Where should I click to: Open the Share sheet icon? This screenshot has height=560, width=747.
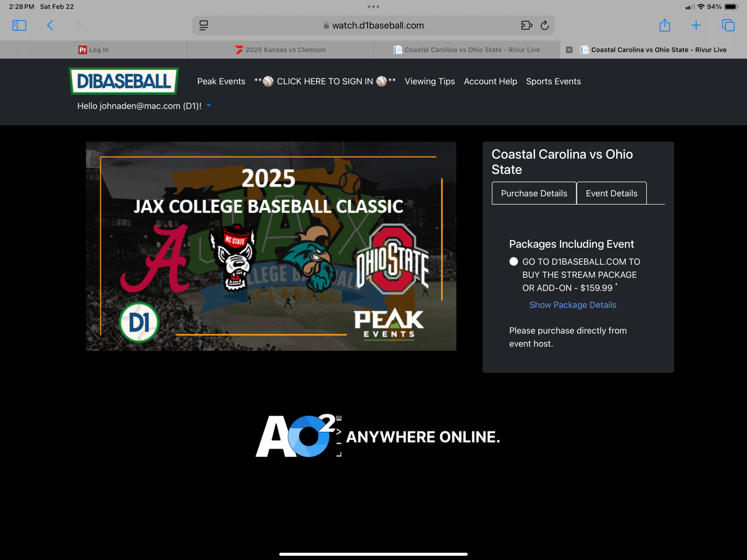(x=664, y=25)
